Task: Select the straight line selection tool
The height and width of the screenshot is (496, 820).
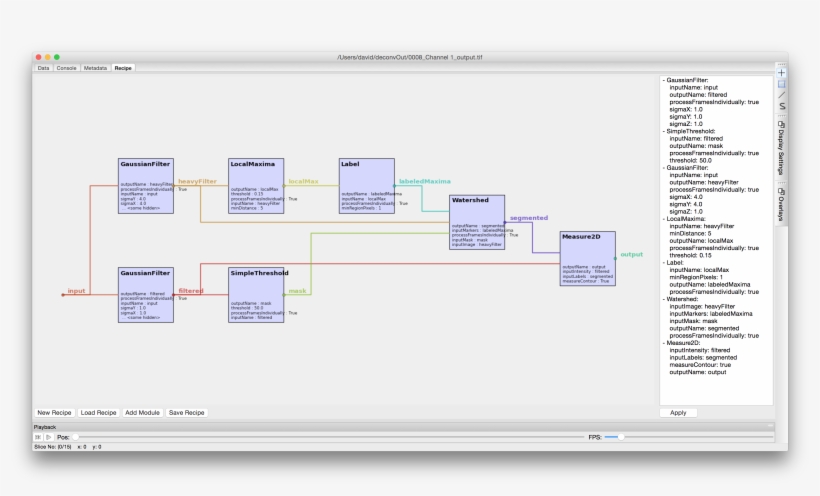Action: point(781,95)
